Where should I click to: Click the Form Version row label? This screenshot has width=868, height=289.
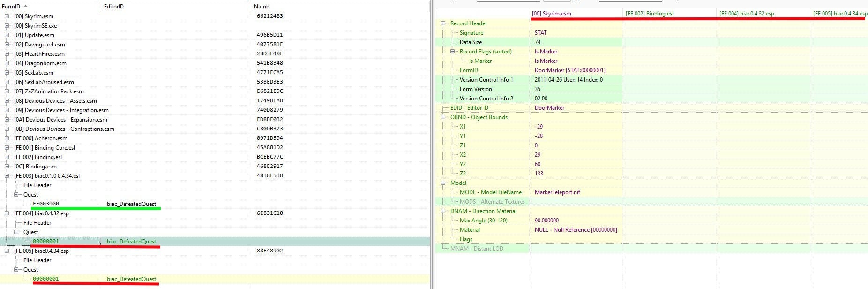pyautogui.click(x=476, y=89)
